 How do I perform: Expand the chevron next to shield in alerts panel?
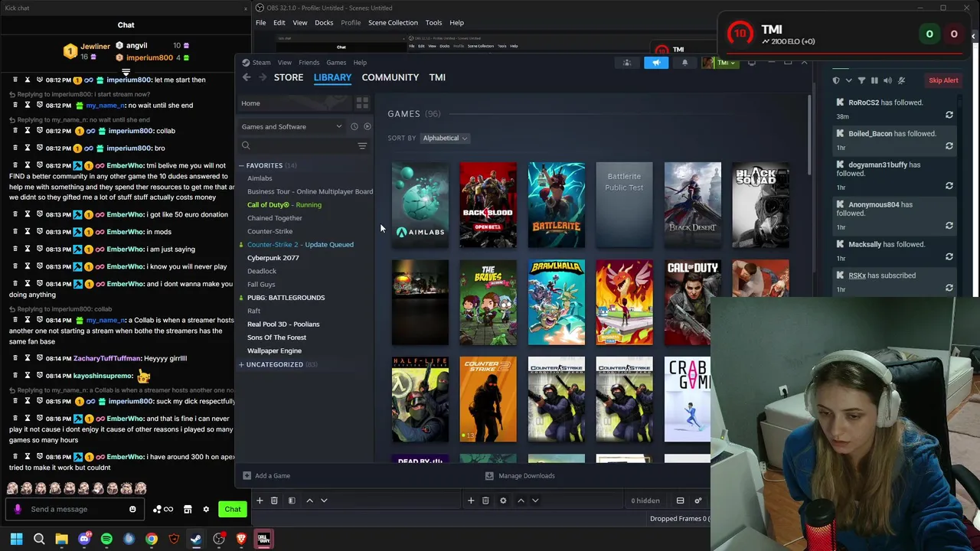tap(848, 80)
